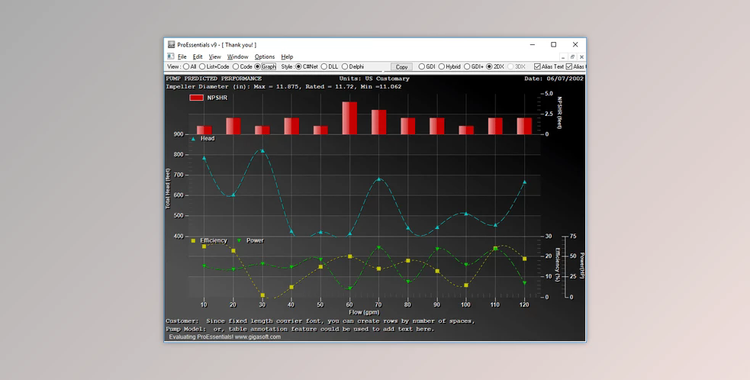Click the Head data point at flow 70

point(379,179)
